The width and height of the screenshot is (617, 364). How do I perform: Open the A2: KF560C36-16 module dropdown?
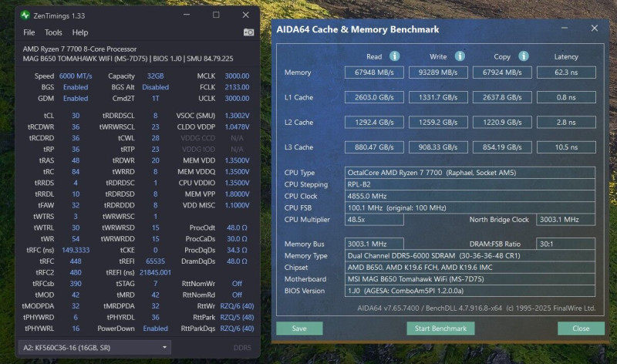(x=94, y=348)
